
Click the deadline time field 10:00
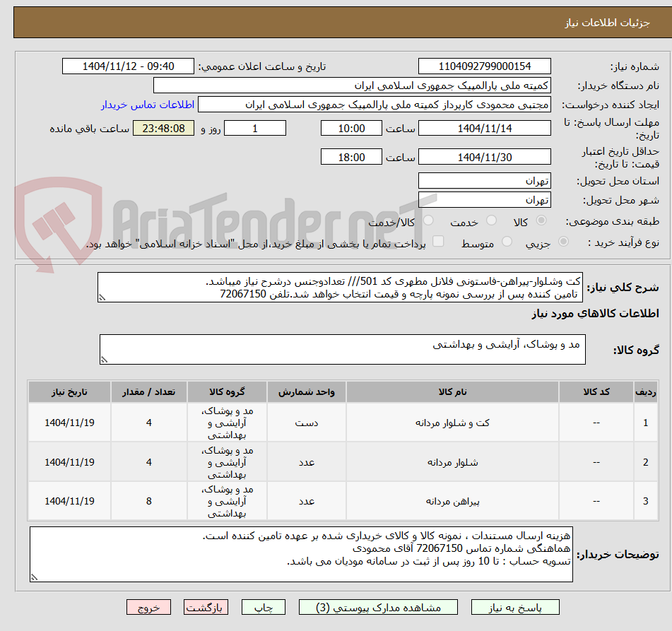click(x=351, y=128)
